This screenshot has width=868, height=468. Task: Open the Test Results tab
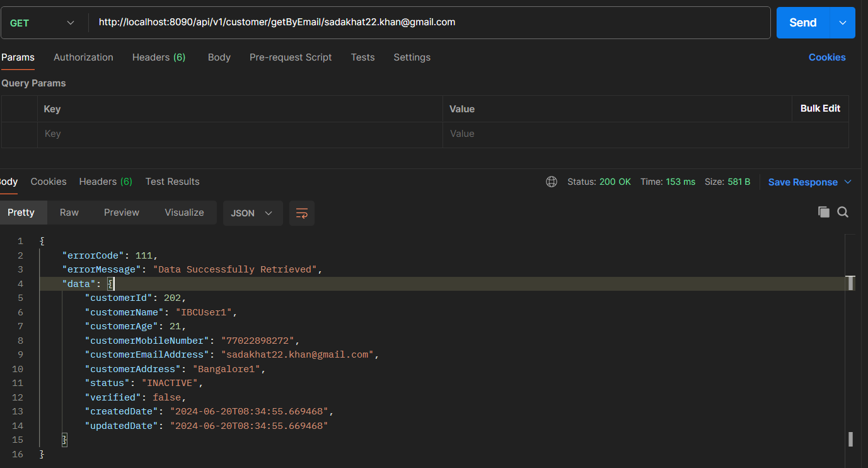click(172, 182)
